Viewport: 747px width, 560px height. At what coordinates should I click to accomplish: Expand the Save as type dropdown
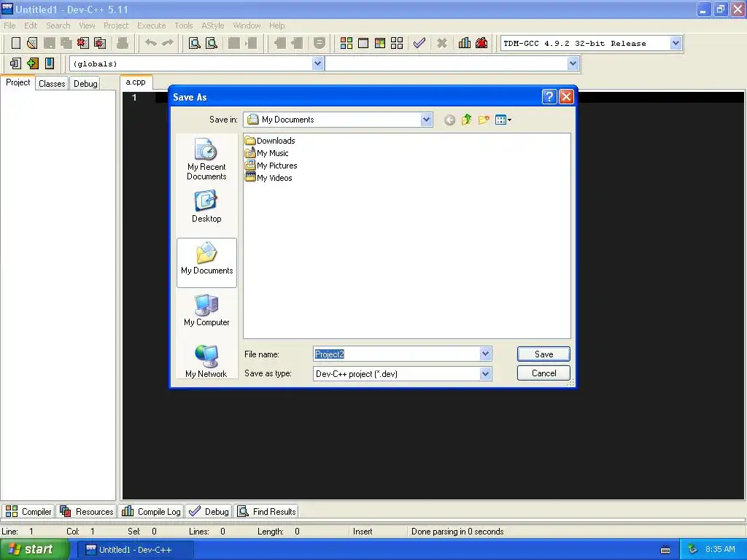485,374
